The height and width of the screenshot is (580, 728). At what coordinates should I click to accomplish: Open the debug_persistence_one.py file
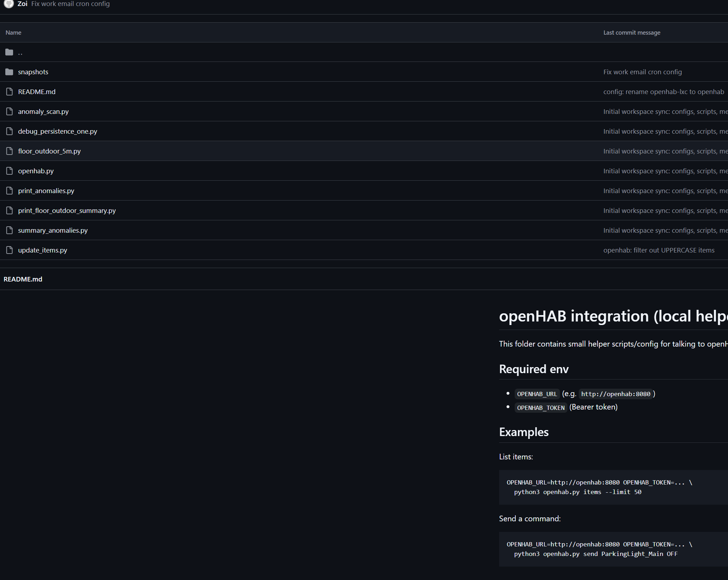point(58,132)
